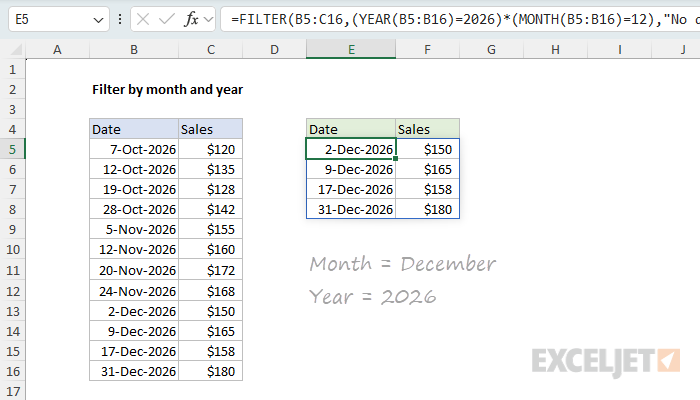The image size is (700, 400).
Task: Select cell with 20-Nov-2026
Action: [x=134, y=270]
